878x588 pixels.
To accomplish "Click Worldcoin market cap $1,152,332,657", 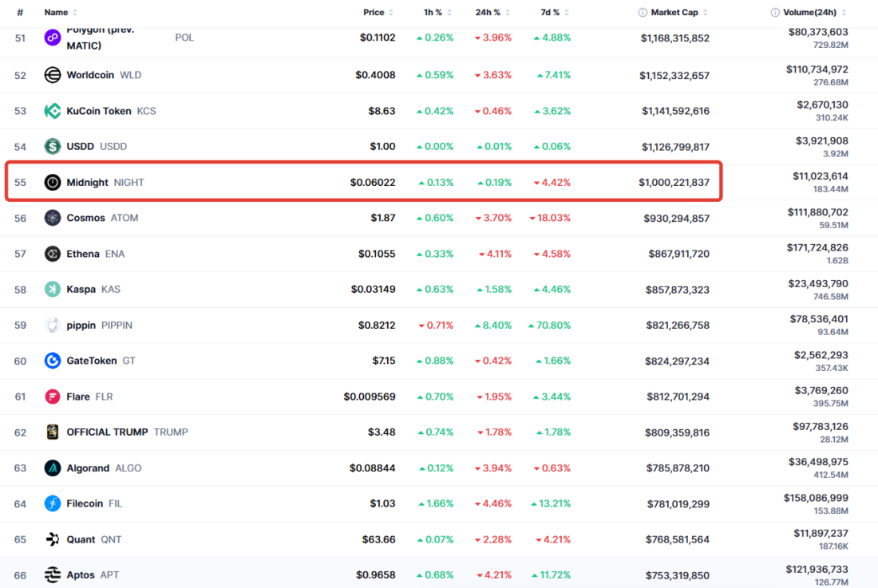I will point(674,75).
